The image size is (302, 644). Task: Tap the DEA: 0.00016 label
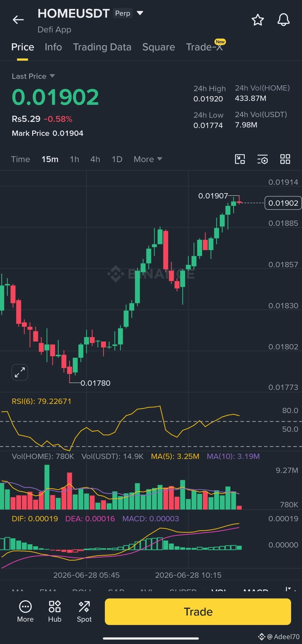click(x=90, y=518)
